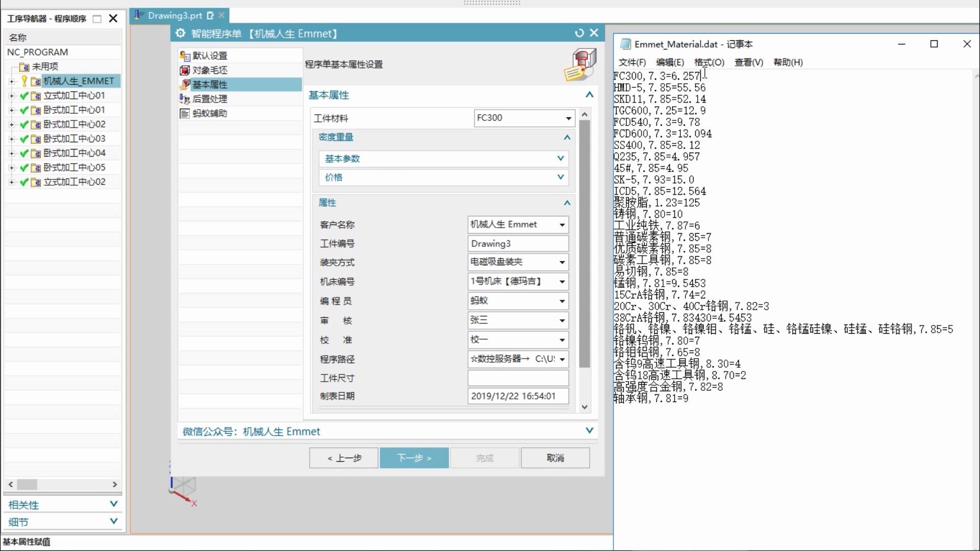The height and width of the screenshot is (551, 980).
Task: Open the 对象毛坯 page icon
Action: coord(185,70)
